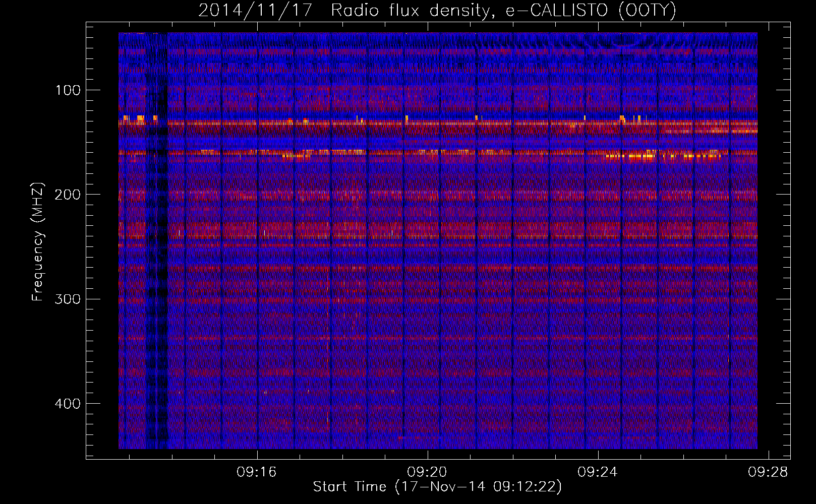
Task: Click the 'Frequency (MHZ)' axis label
Action: [38, 242]
